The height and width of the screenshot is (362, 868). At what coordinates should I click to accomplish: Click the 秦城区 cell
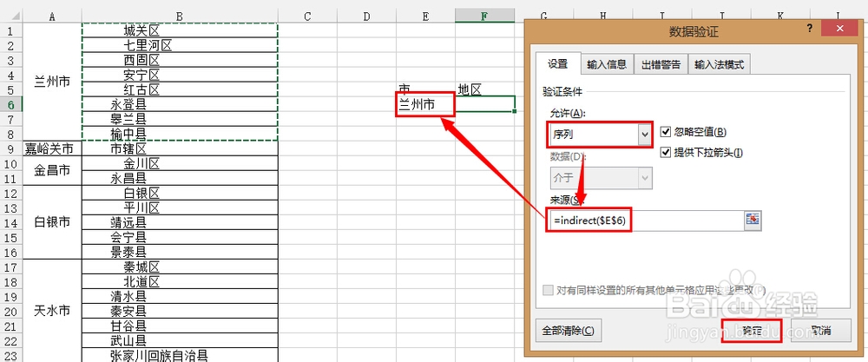click(180, 267)
